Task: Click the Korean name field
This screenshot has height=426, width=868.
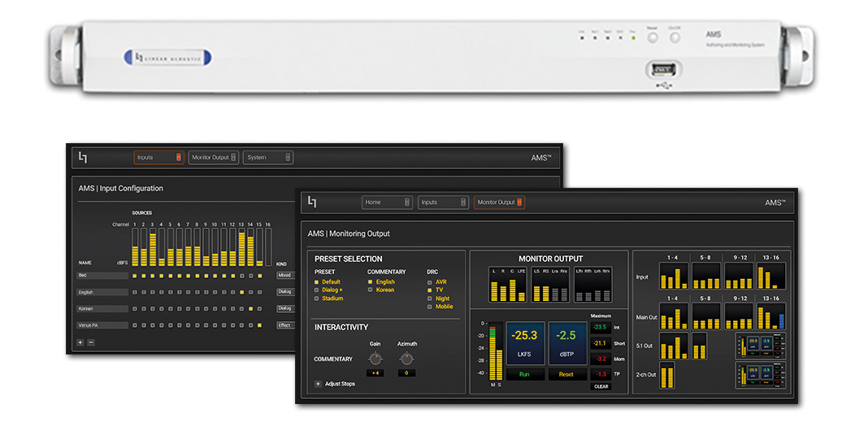Action: pos(102,309)
